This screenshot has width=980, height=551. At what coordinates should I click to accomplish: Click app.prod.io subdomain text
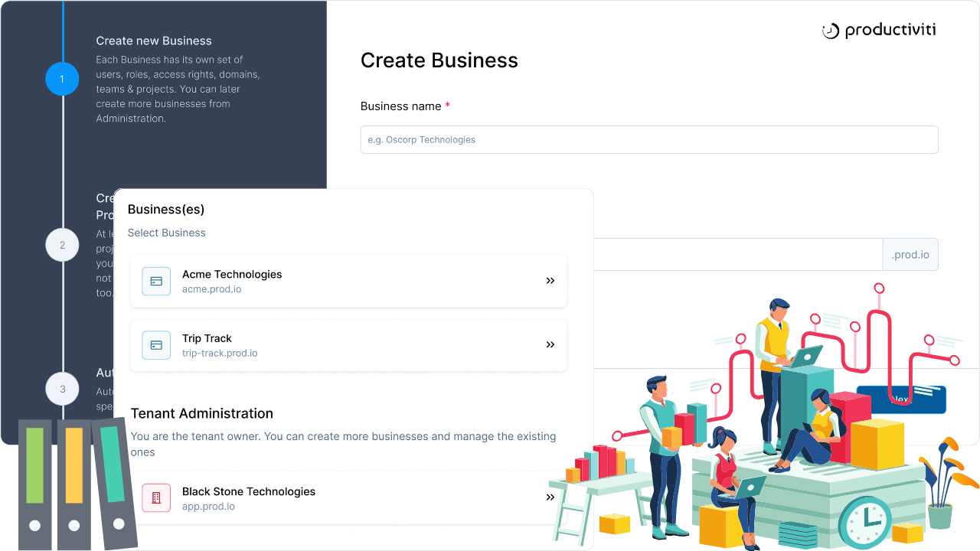pos(208,507)
